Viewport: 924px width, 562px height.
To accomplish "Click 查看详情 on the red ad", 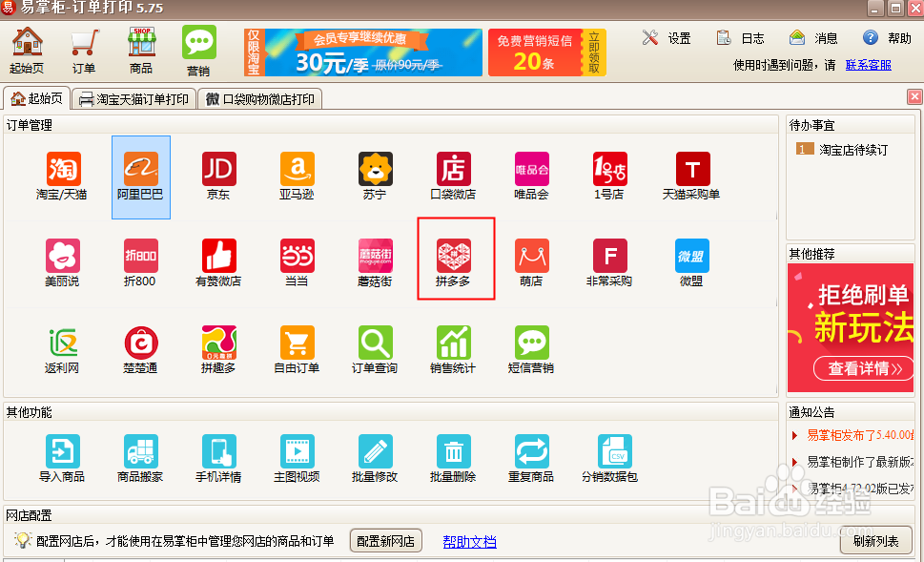I will [864, 368].
